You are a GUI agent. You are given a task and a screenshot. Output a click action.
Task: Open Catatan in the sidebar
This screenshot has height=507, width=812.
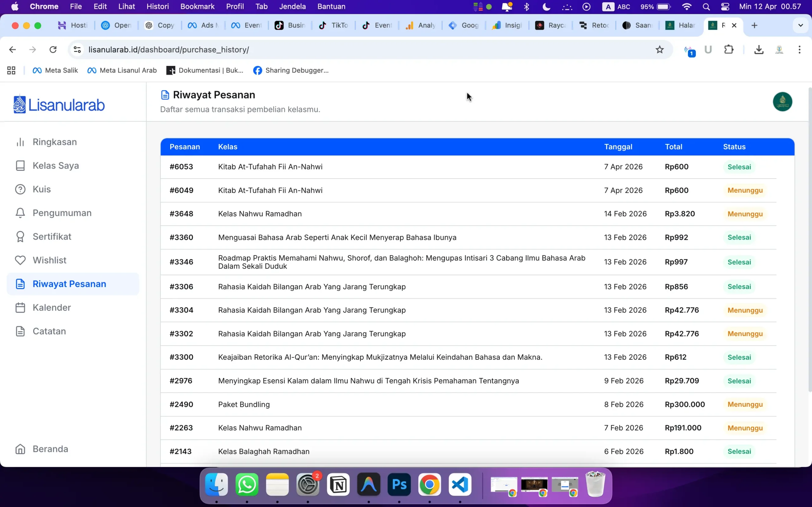point(49,331)
